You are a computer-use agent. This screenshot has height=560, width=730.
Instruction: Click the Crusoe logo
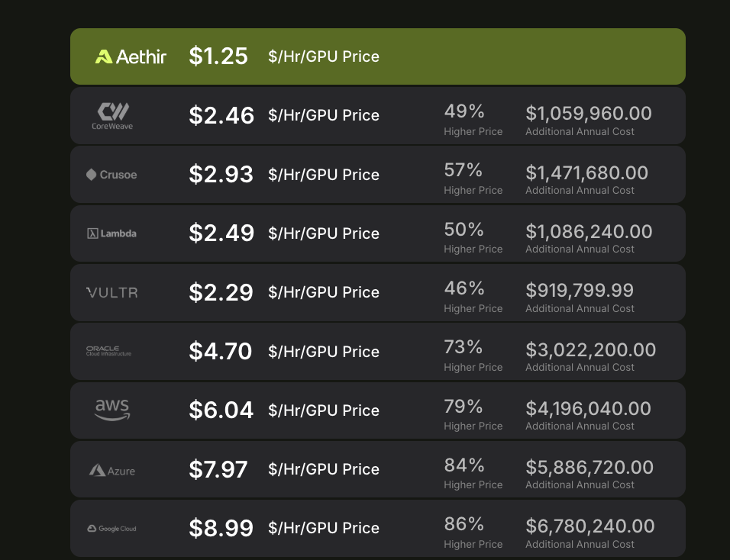pyautogui.click(x=111, y=175)
